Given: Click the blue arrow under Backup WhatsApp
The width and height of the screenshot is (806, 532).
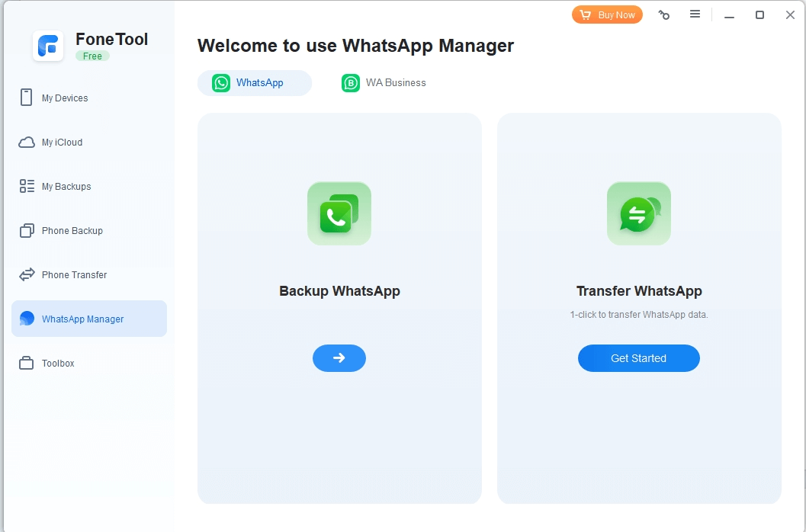Looking at the screenshot, I should pos(339,358).
